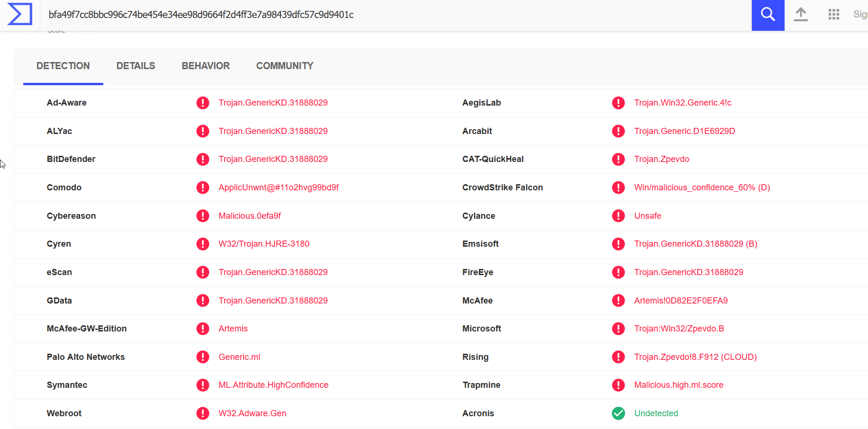Click alert icon in GData row
868x429 pixels.
point(203,301)
